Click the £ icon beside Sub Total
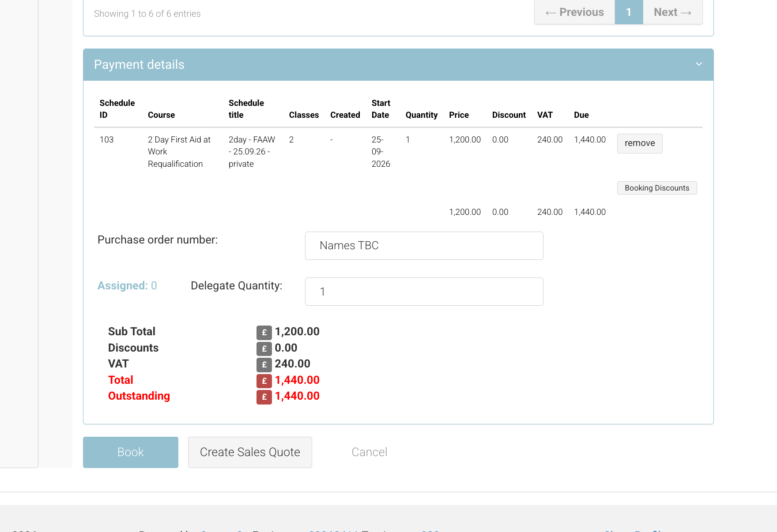 click(x=264, y=332)
